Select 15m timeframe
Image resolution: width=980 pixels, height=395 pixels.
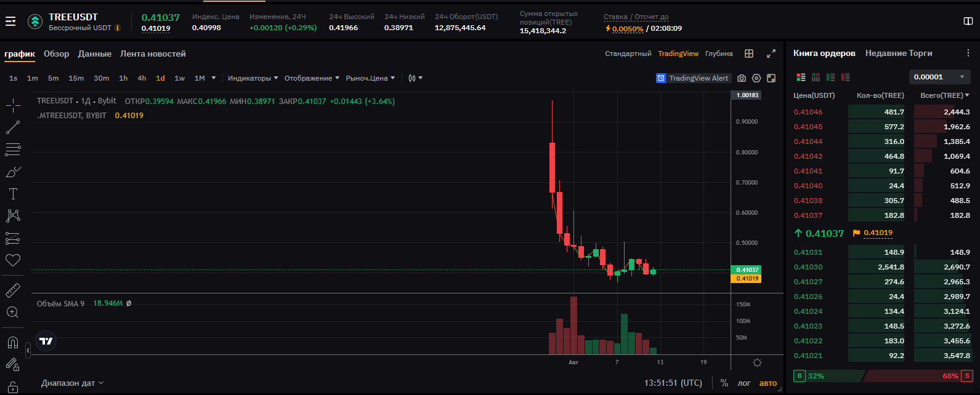(x=76, y=78)
